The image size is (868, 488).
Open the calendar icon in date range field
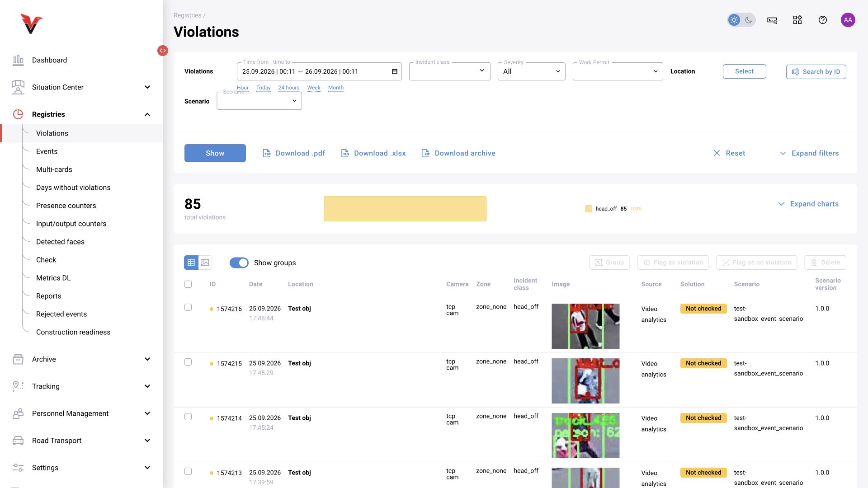tap(394, 71)
